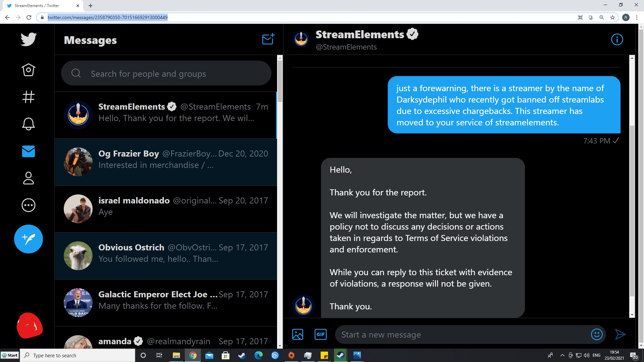The image size is (644, 362).
Task: Open the Chrome profile R avatar
Action: 626,17
